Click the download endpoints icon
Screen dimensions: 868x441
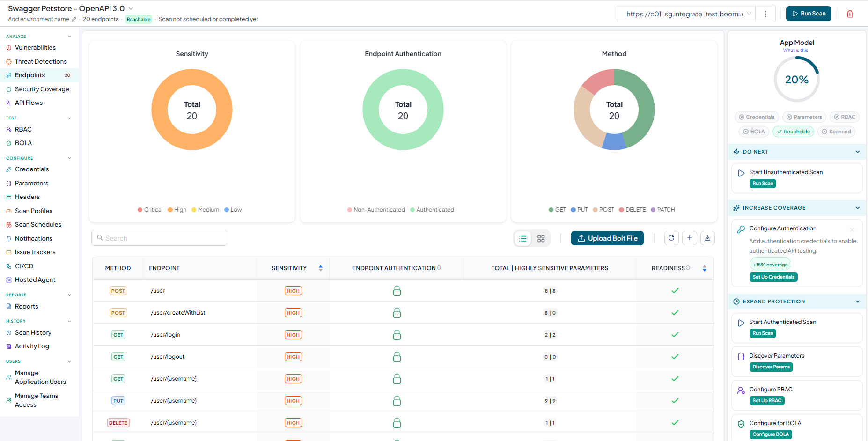(707, 238)
